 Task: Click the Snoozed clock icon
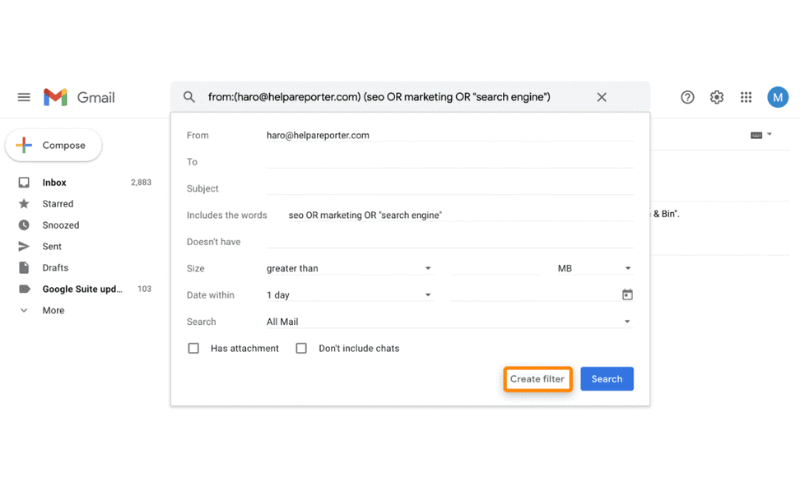[24, 225]
